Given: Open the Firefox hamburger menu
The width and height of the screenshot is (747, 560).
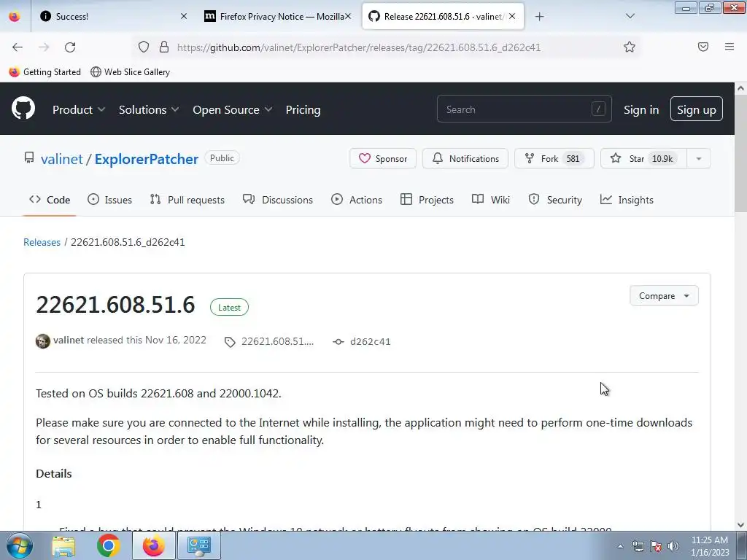Looking at the screenshot, I should pyautogui.click(x=729, y=47).
